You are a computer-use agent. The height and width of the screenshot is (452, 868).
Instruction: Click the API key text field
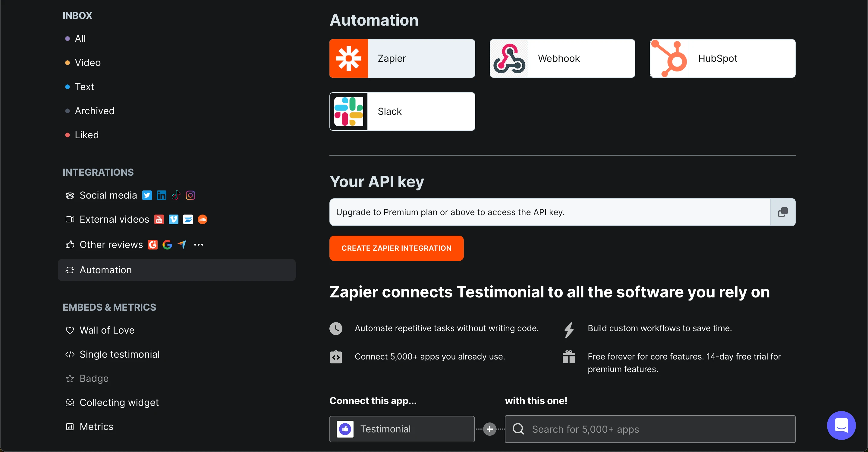pos(550,212)
